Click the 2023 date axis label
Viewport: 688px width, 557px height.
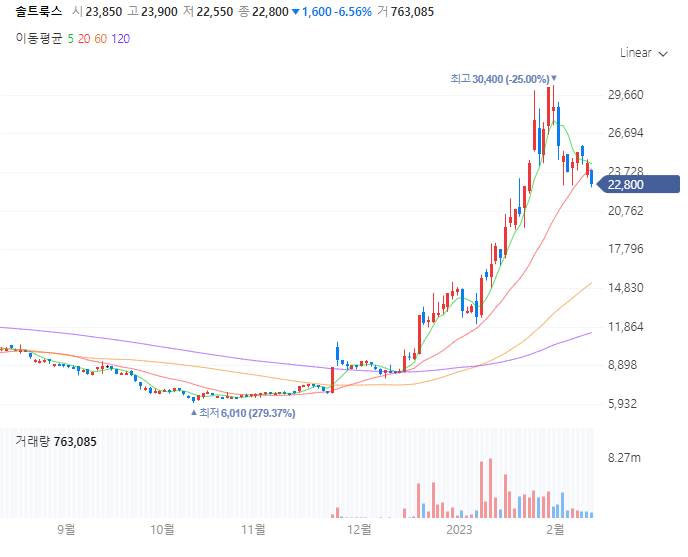(459, 530)
